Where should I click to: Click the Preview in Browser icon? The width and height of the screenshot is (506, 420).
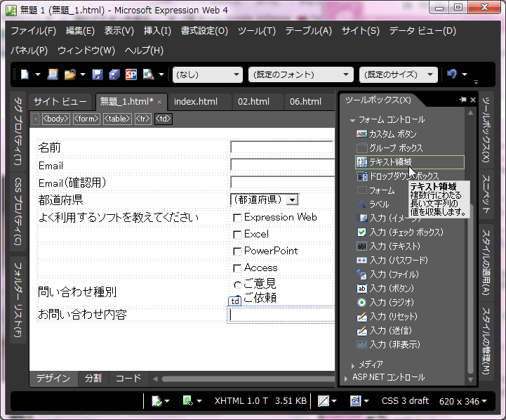tap(149, 74)
